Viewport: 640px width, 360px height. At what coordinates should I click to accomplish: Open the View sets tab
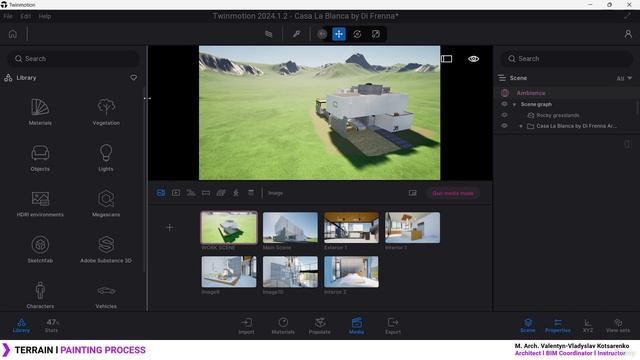618,326
